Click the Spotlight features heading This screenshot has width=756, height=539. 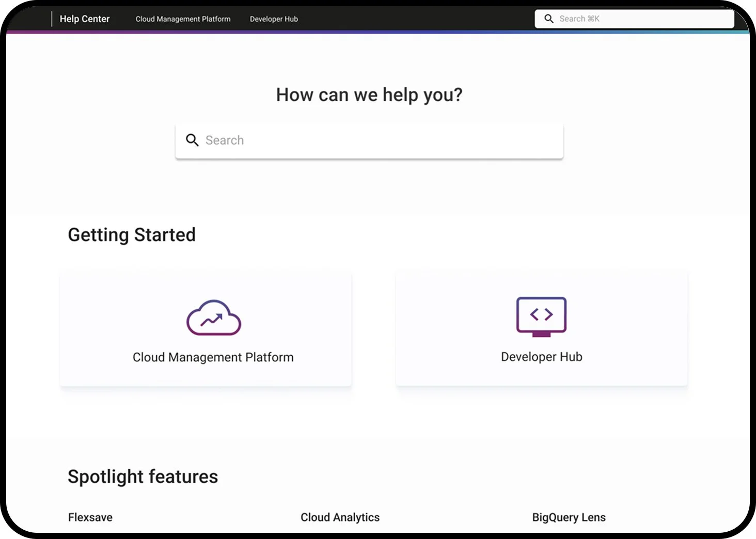[143, 477]
